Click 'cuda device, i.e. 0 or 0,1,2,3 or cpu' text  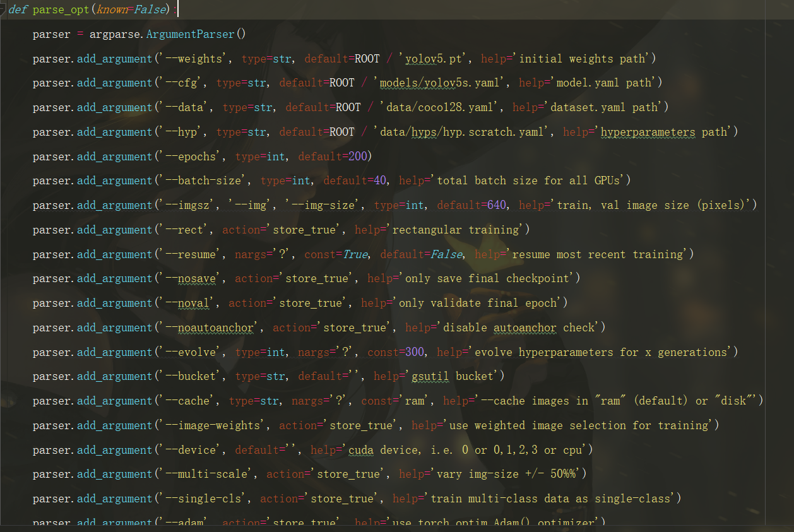click(x=465, y=450)
